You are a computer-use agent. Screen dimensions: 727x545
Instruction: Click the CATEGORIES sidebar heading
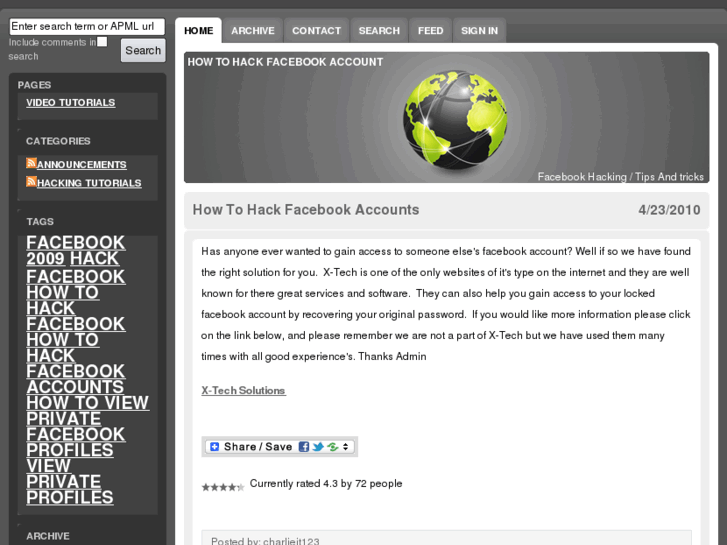pos(58,141)
